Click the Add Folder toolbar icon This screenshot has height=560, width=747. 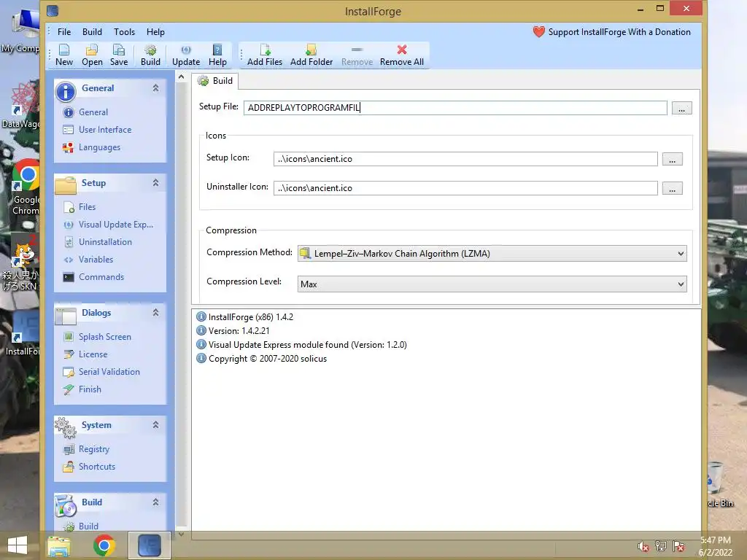click(311, 55)
